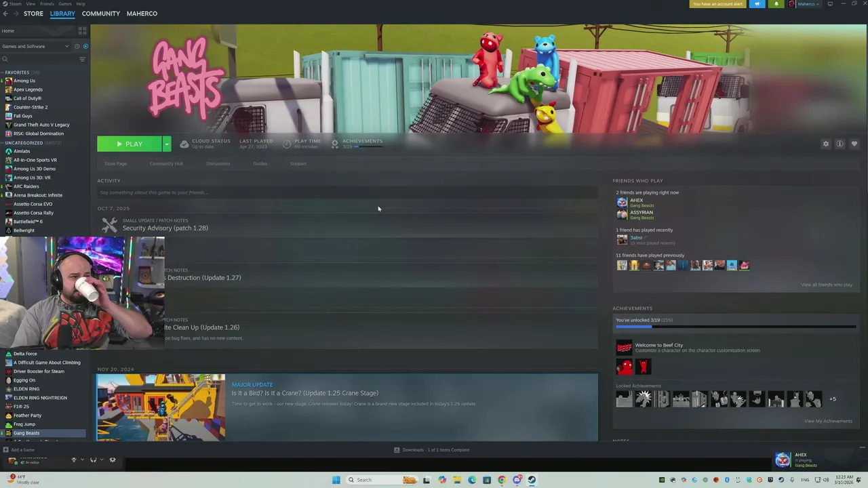This screenshot has height=488, width=868.
Task: Open the Crane Stage update thumbnail
Action: point(161,407)
